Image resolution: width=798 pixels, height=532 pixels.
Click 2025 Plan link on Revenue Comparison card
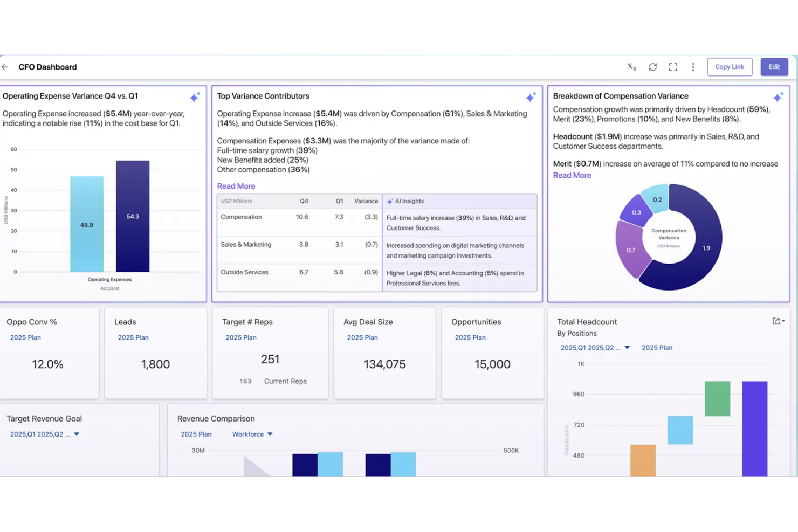(196, 434)
